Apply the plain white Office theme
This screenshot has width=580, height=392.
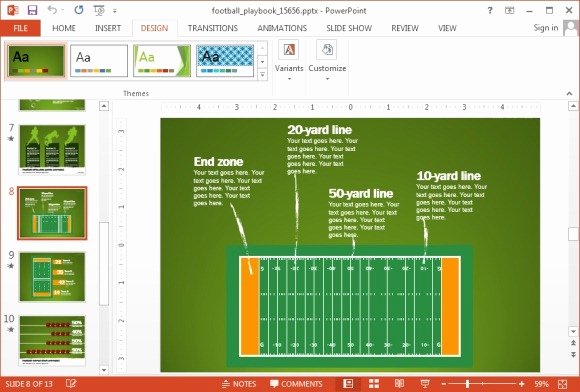pyautogui.click(x=99, y=61)
